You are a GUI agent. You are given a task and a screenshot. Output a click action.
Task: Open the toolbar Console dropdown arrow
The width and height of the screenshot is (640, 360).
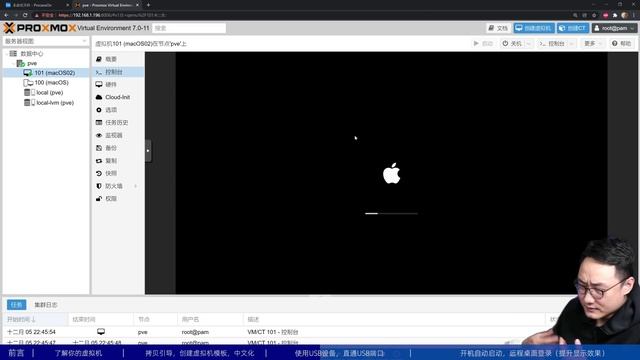pyautogui.click(x=572, y=43)
